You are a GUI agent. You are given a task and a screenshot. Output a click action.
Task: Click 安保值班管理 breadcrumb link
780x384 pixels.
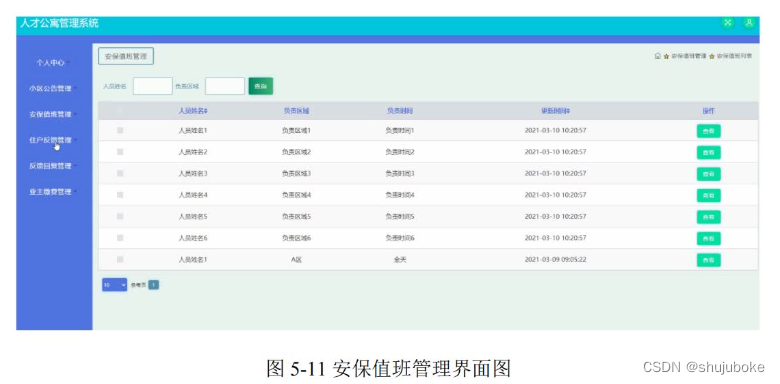tap(688, 56)
